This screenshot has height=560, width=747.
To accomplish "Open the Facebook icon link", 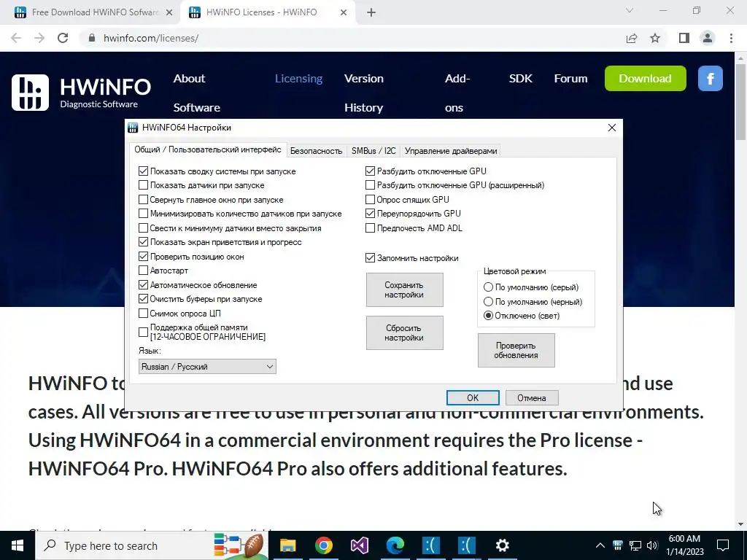I will point(710,78).
